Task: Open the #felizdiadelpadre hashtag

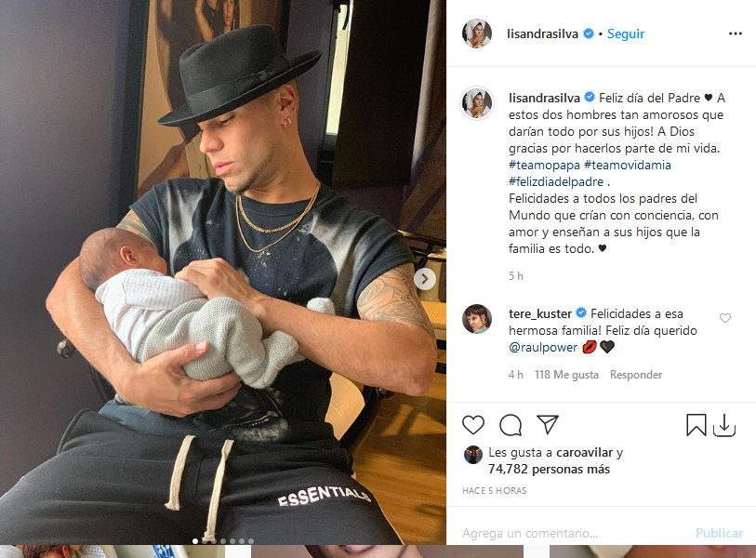Action: (556, 182)
